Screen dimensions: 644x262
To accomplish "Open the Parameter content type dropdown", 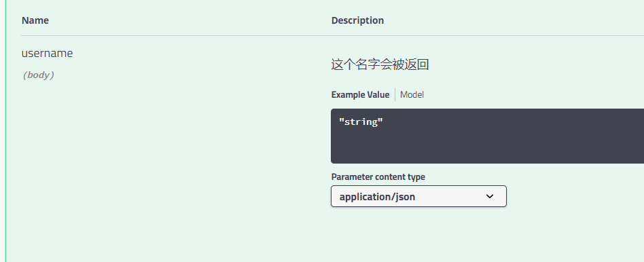I will point(418,196).
